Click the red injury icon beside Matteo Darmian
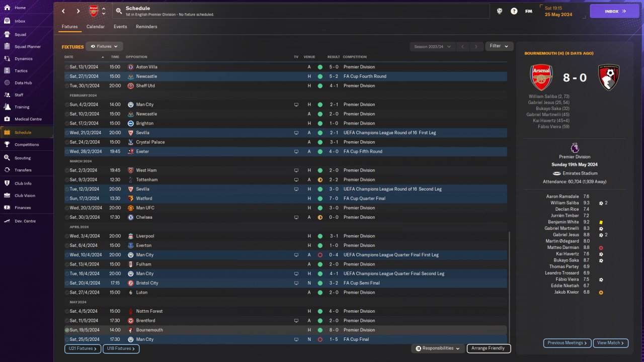 (601, 248)
